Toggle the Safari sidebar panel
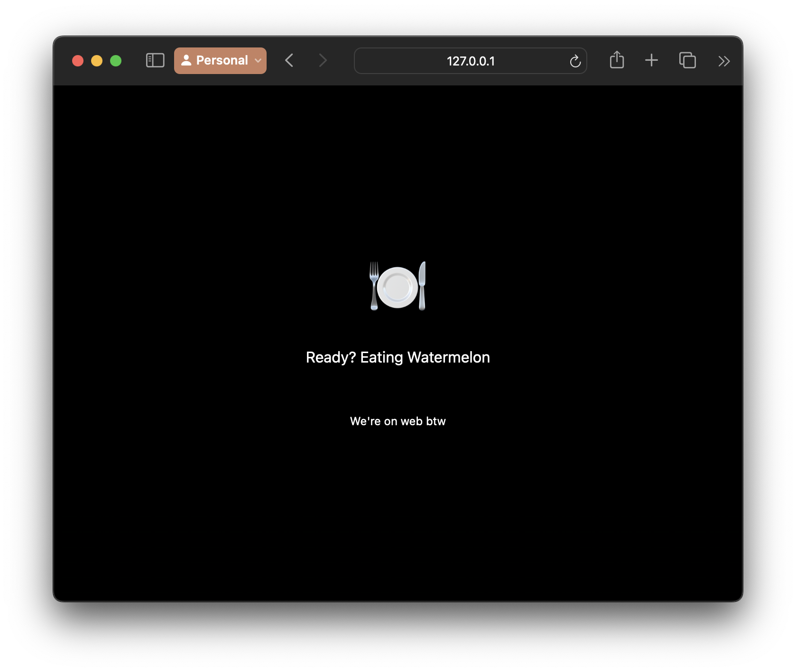The image size is (796, 672). [x=155, y=61]
